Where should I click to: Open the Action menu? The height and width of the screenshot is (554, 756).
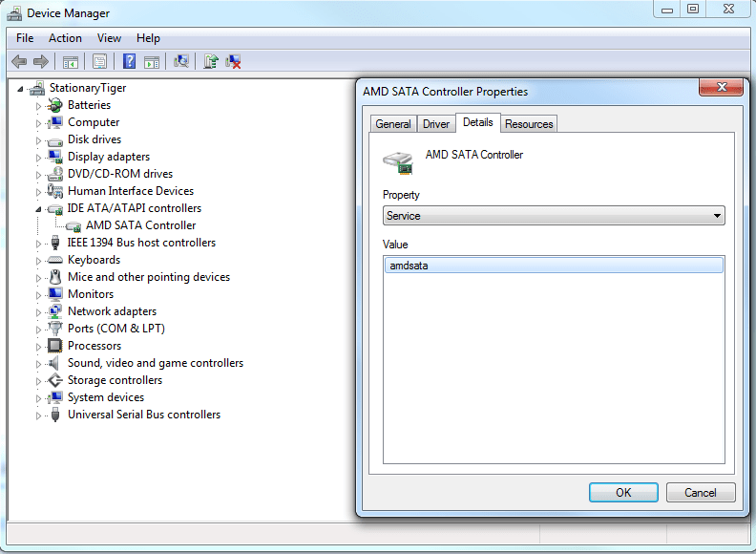(65, 38)
